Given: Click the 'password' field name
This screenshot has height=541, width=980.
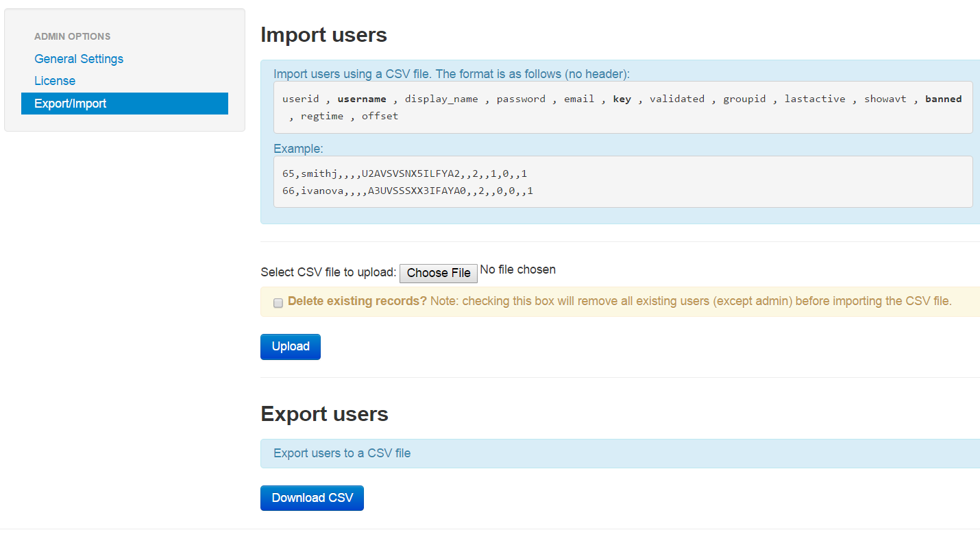Looking at the screenshot, I should tap(521, 99).
